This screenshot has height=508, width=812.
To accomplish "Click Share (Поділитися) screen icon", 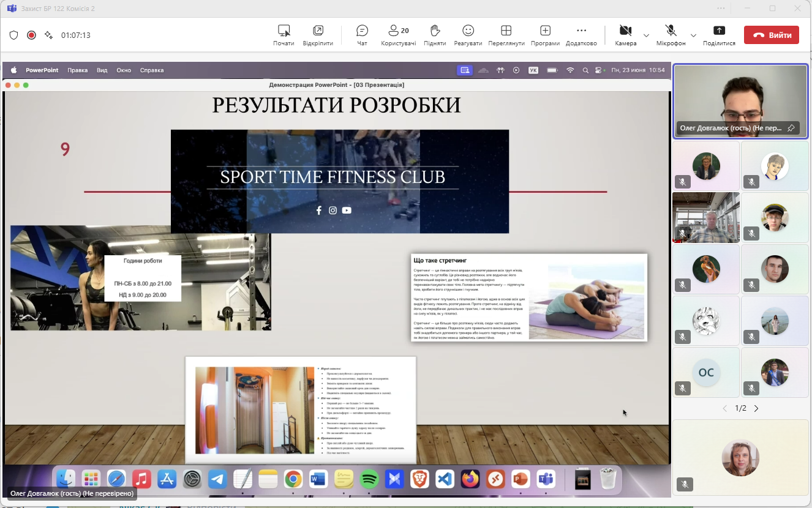I will [x=719, y=35].
